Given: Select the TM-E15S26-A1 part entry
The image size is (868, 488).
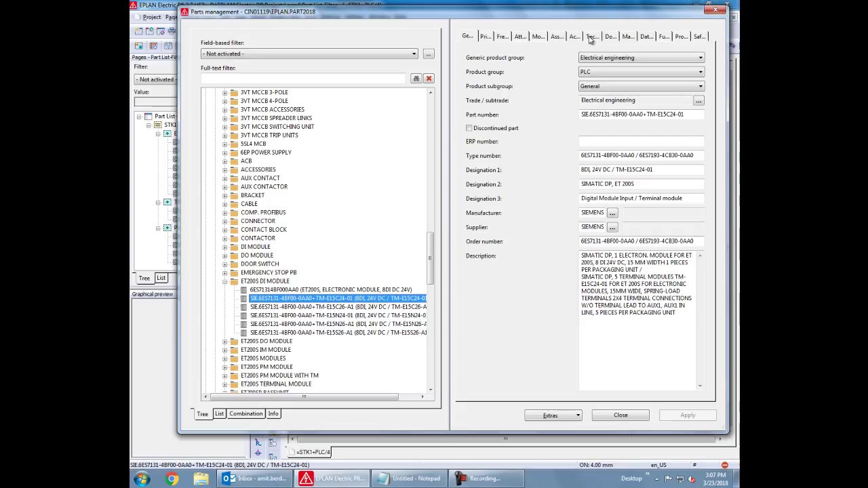Looking at the screenshot, I should coord(338,333).
